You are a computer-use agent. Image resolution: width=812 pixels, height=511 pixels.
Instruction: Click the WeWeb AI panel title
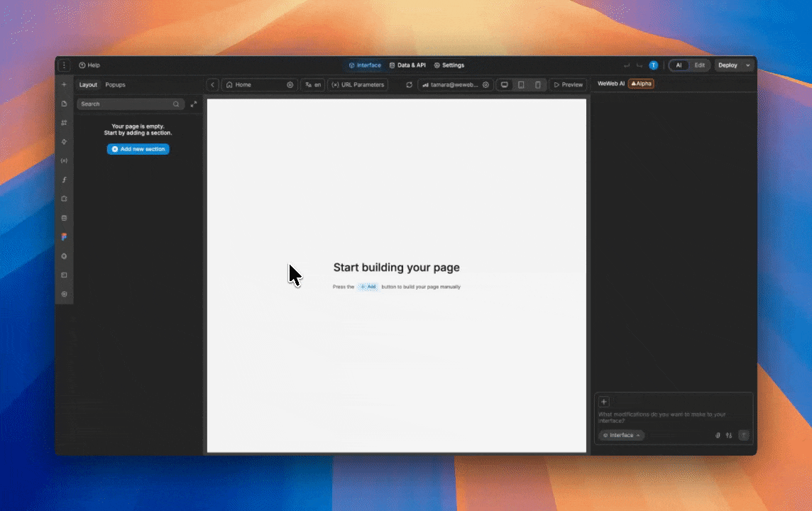tap(611, 84)
